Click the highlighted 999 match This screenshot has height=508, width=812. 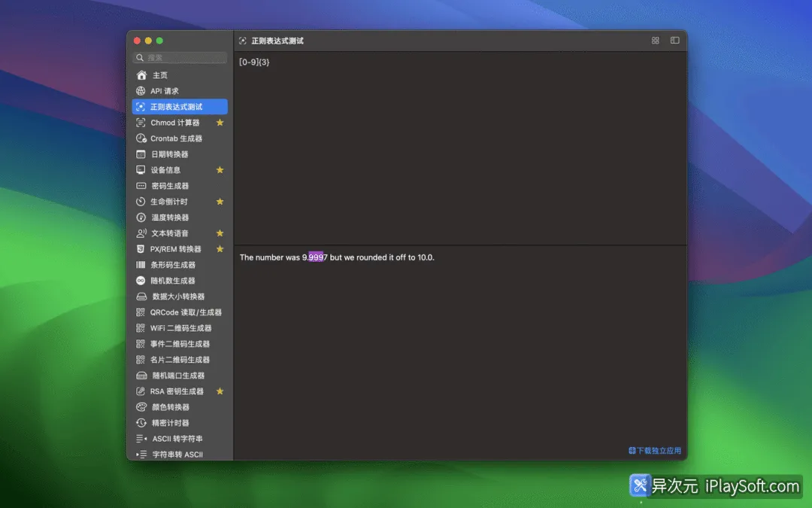[x=316, y=257]
